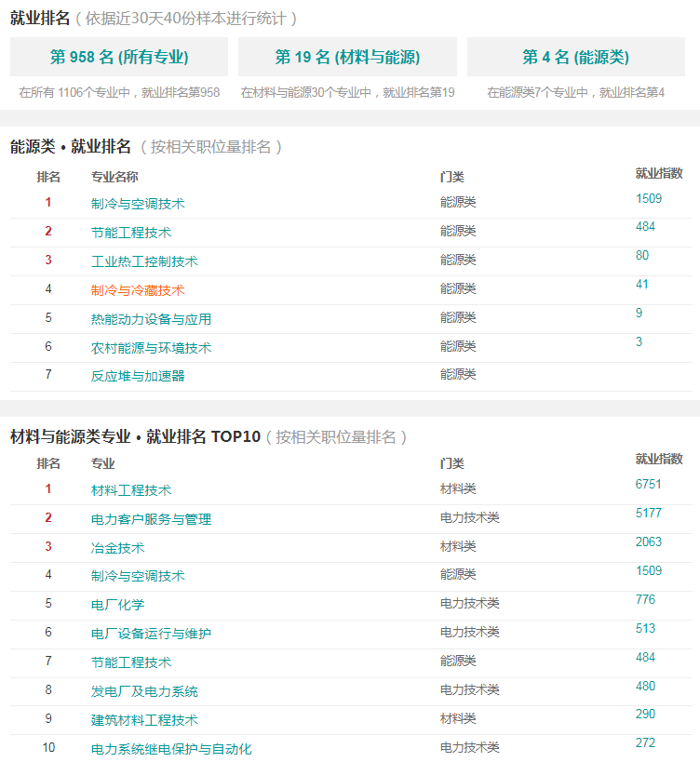Click employment index value 9
Image resolution: width=700 pixels, height=762 pixels.
(639, 313)
